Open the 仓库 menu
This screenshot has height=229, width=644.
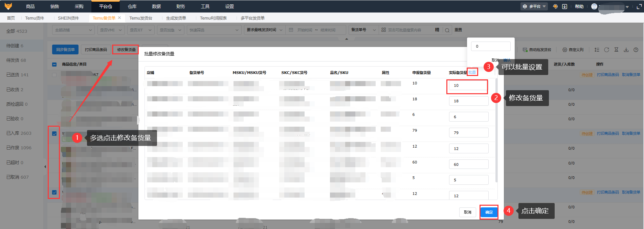point(132,6)
